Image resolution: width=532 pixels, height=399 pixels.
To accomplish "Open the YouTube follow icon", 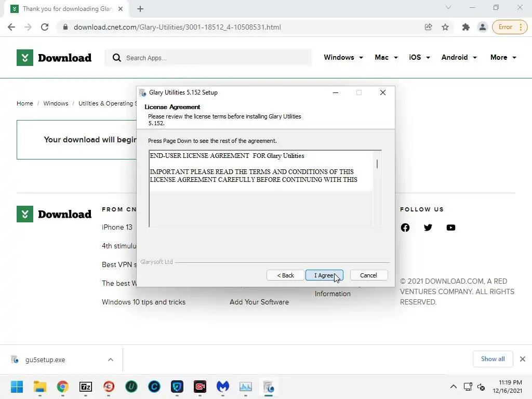I will point(451,228).
